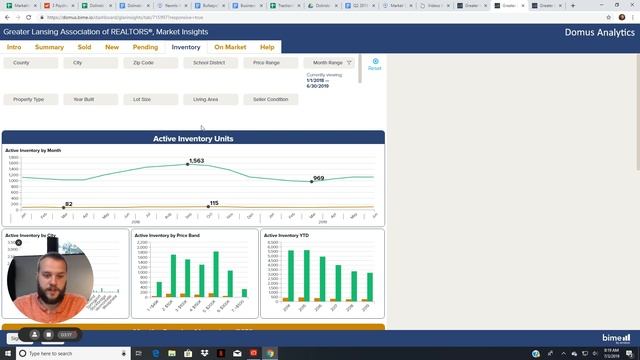The width and height of the screenshot is (640, 360).
Task: Launch Microsoft Edge from the taskbar
Action: point(156,353)
